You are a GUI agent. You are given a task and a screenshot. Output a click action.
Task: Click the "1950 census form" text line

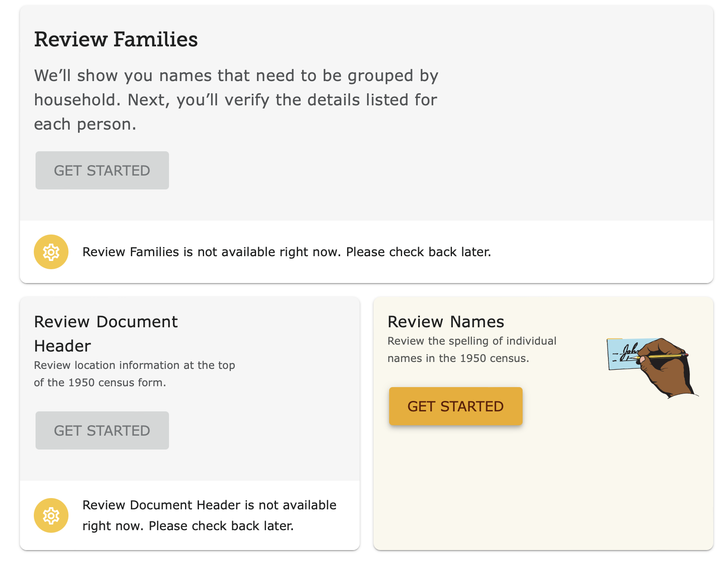(x=100, y=382)
